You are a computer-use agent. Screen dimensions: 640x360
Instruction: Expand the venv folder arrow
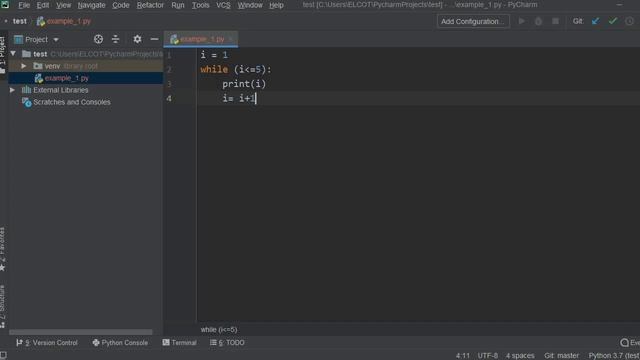[x=24, y=66]
